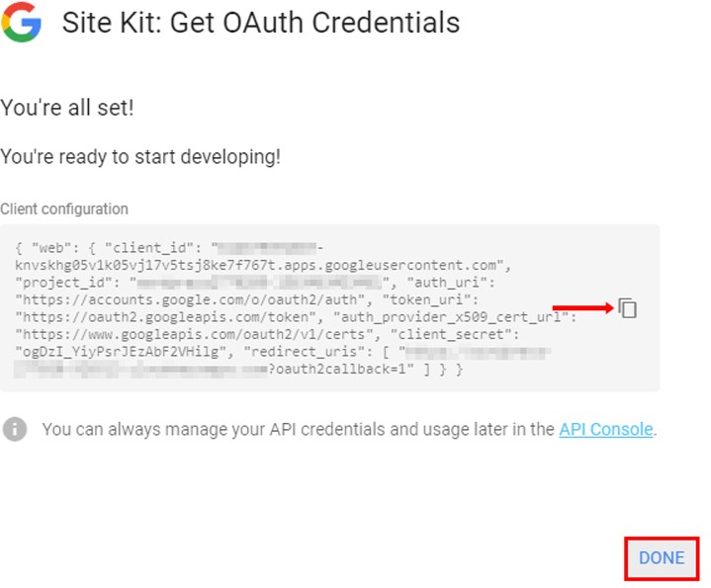The image size is (711, 588).
Task: Click the blurred client_id prefix
Action: pyautogui.click(x=268, y=248)
